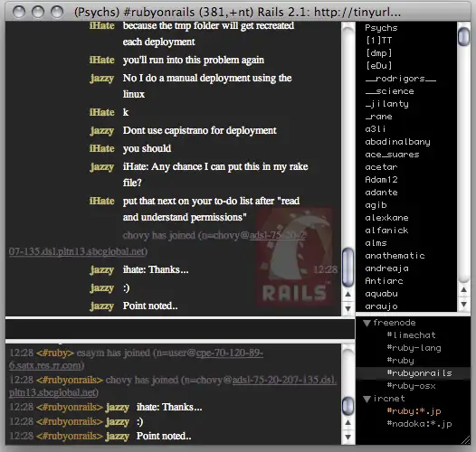Select user a3li in member list
The height and width of the screenshot is (452, 476).
coord(376,129)
